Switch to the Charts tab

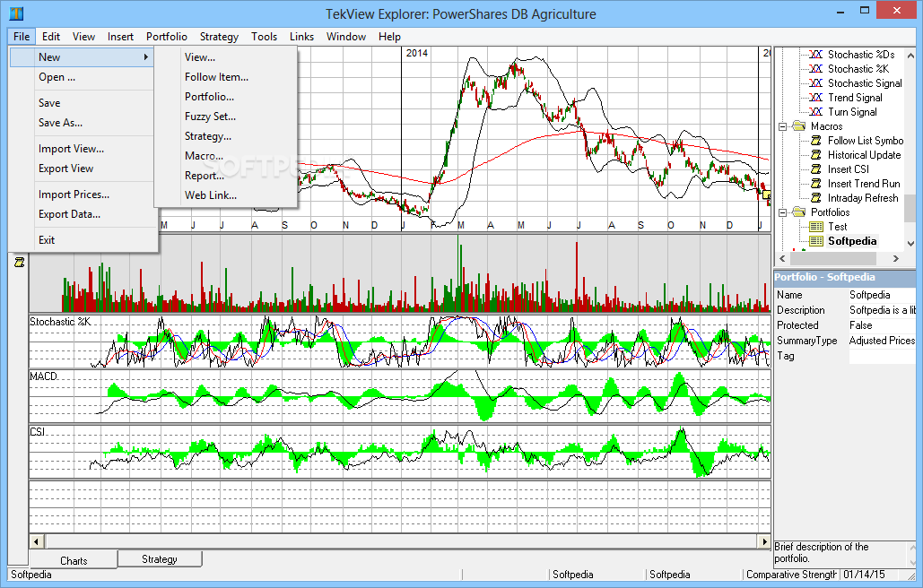click(74, 560)
